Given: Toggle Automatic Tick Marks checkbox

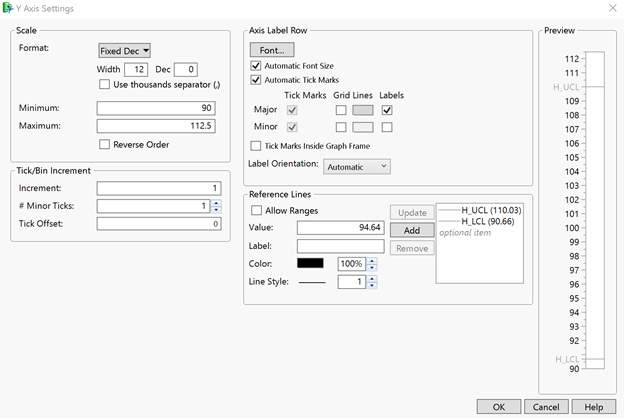Looking at the screenshot, I should [256, 80].
